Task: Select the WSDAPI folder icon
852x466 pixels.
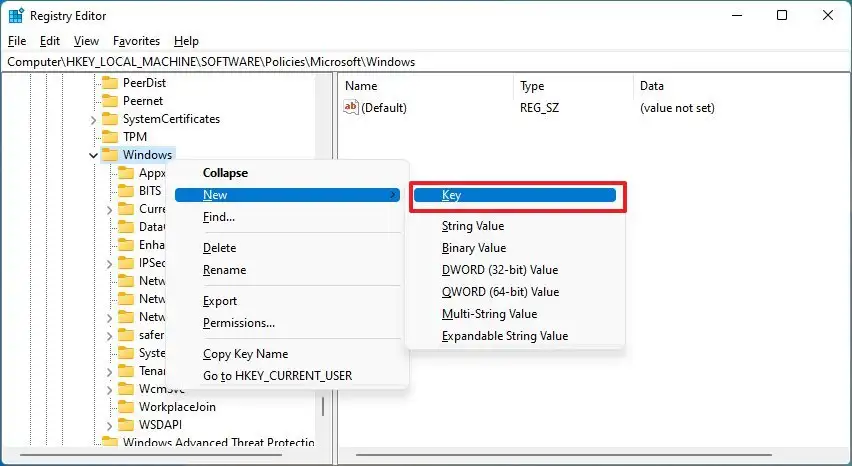Action: tap(125, 425)
